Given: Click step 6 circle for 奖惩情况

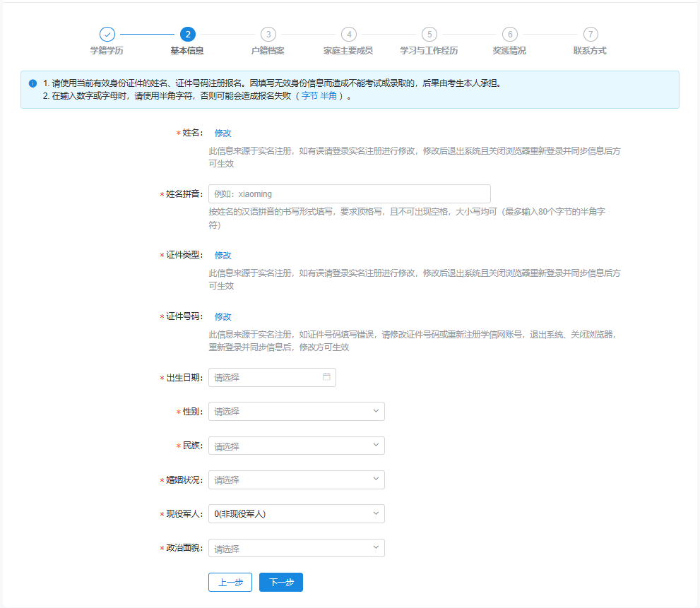Looking at the screenshot, I should [510, 35].
